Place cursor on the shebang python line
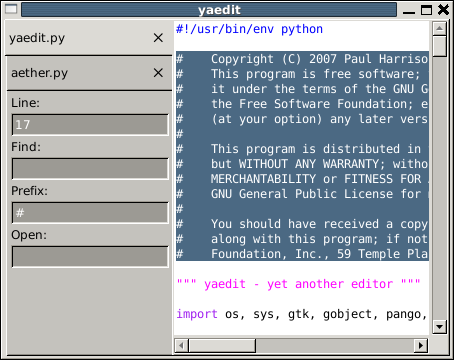 [249, 29]
